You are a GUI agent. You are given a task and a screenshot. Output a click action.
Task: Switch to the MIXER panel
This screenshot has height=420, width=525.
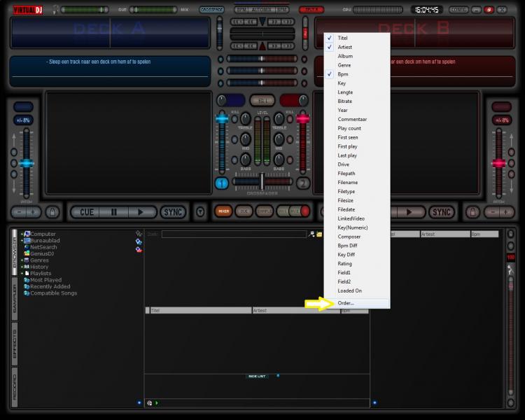pos(223,211)
